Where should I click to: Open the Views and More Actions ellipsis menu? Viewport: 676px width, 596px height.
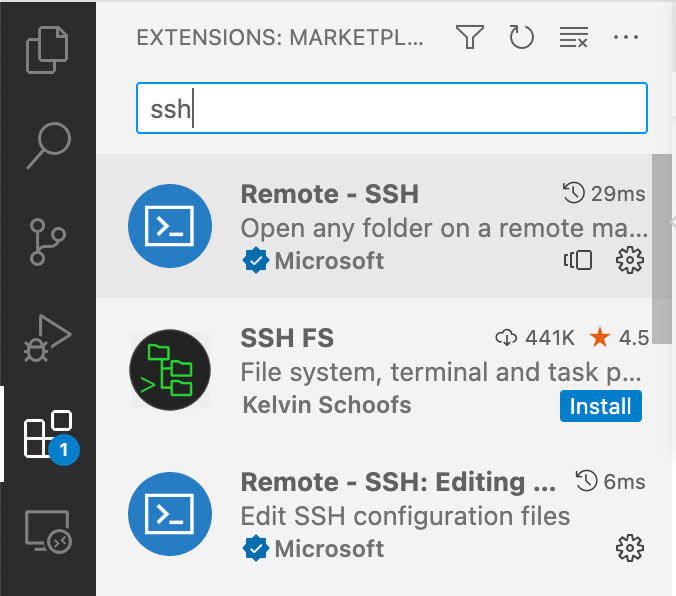(x=626, y=37)
